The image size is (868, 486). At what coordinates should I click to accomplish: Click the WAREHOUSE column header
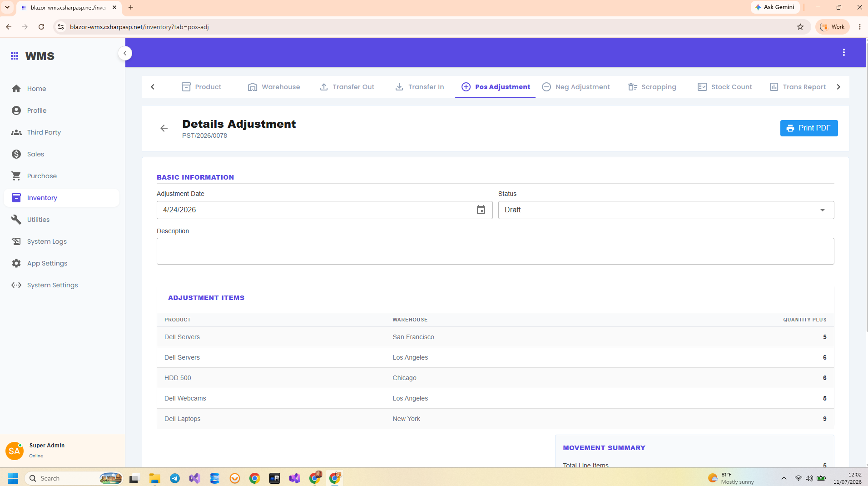pos(410,320)
